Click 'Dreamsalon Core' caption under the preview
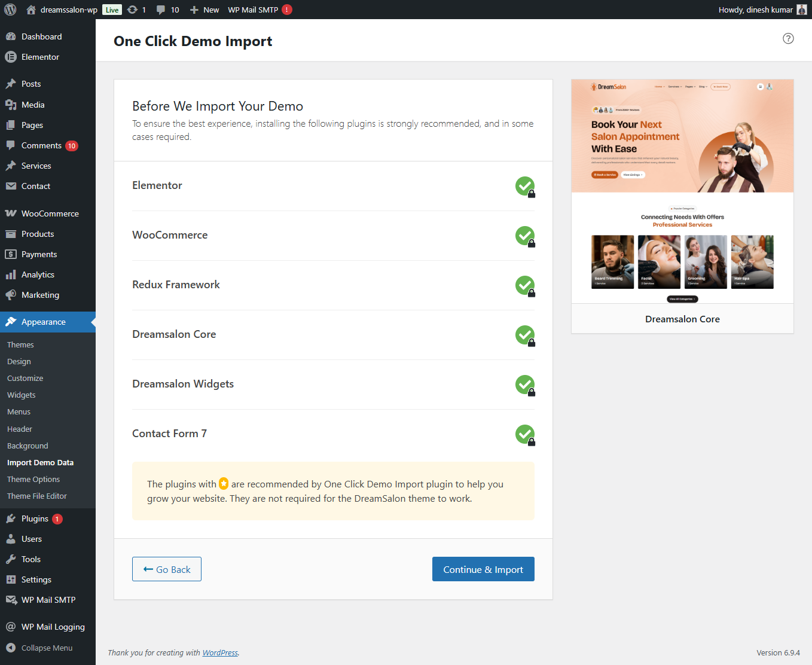 (x=682, y=319)
